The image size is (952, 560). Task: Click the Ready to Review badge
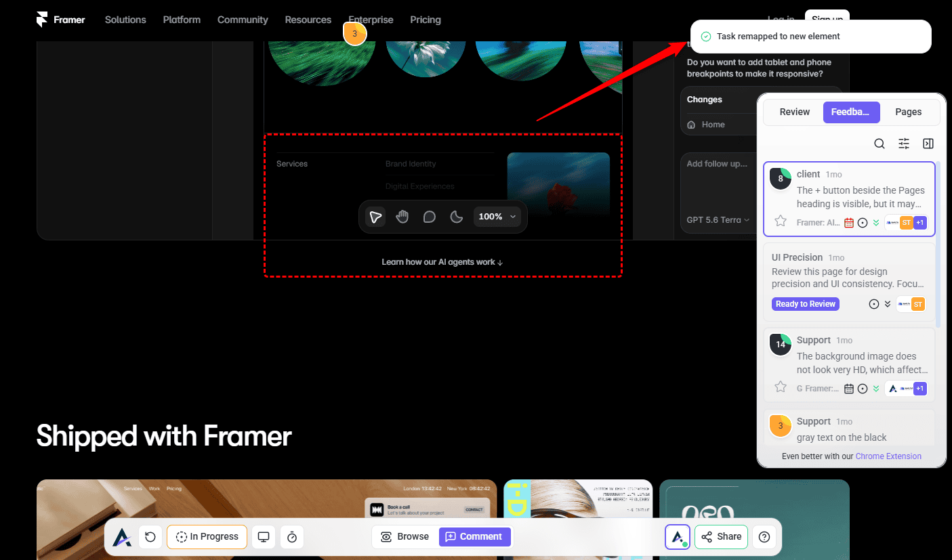(x=806, y=304)
